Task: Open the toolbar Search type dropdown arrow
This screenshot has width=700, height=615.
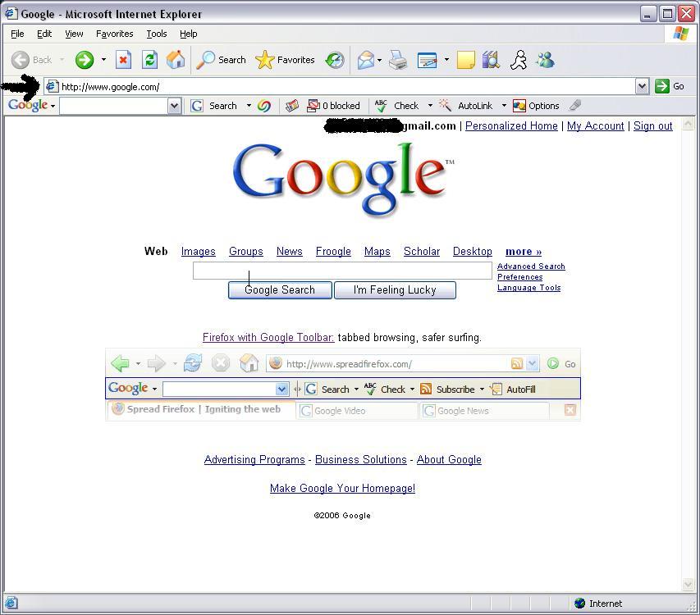Action: coord(249,106)
